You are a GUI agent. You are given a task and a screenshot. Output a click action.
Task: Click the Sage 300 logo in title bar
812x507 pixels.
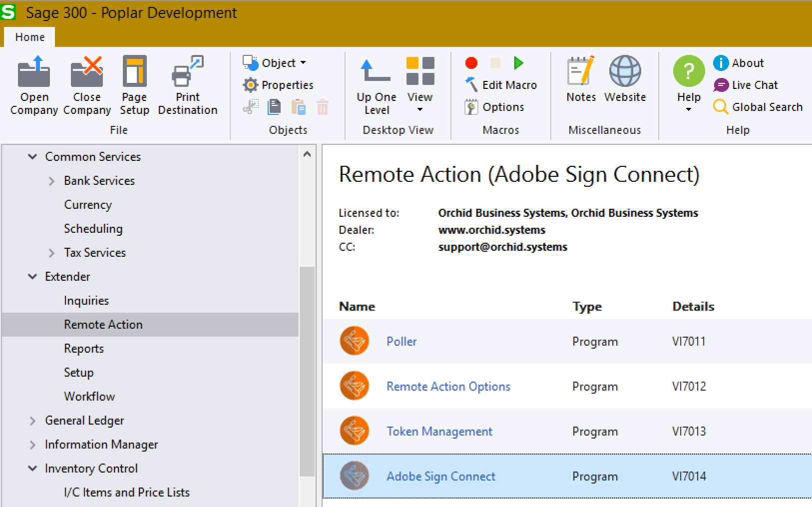click(8, 12)
